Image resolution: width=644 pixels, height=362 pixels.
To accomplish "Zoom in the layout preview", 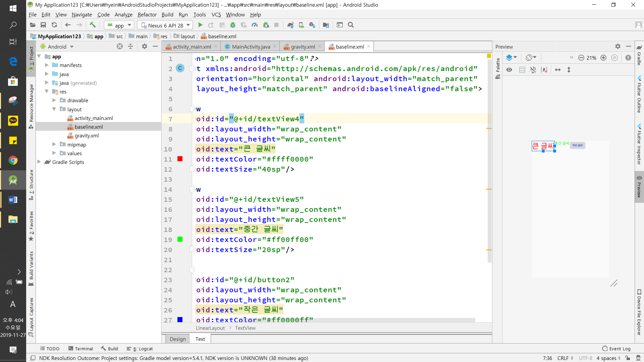I will click(x=603, y=58).
